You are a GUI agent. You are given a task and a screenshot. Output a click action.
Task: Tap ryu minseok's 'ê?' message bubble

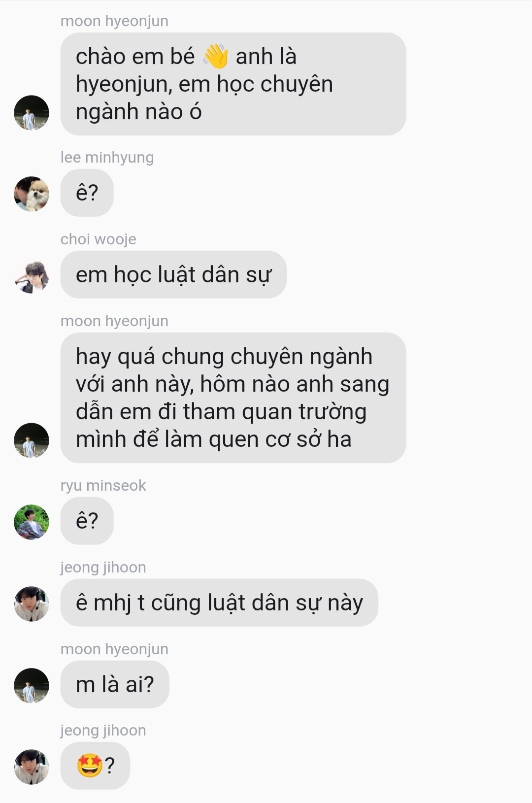click(x=87, y=521)
